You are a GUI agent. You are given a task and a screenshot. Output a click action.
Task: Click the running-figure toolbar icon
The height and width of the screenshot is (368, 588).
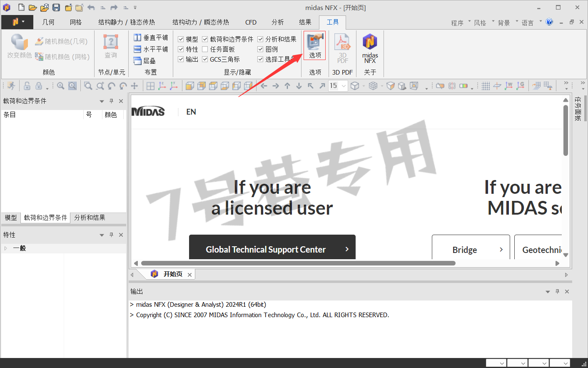pyautogui.click(x=11, y=86)
